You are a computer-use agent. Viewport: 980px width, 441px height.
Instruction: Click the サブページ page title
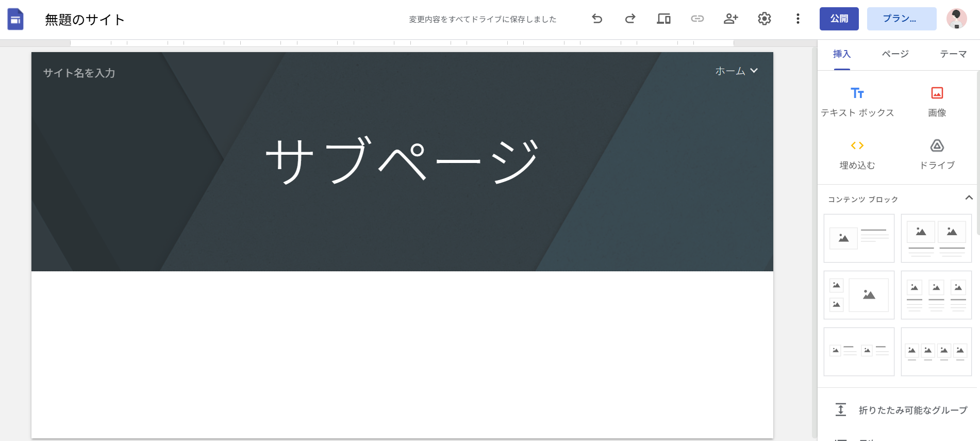(x=402, y=161)
